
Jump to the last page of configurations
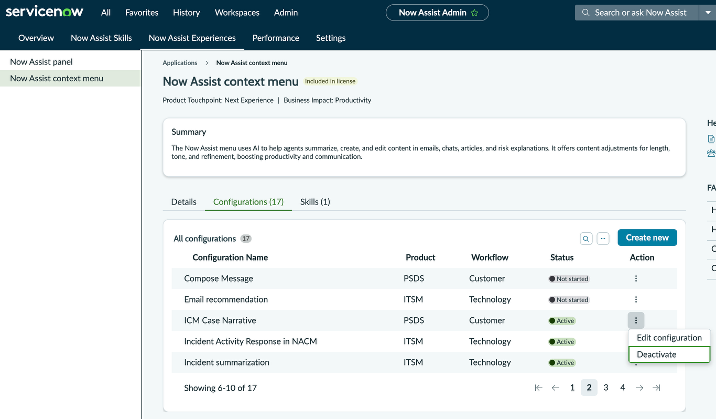[x=656, y=388]
